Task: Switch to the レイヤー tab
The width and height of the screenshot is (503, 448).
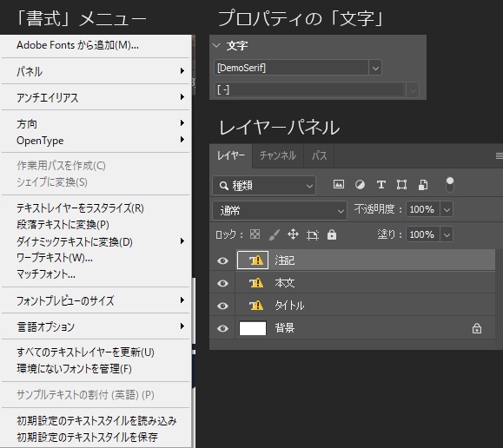Action: [x=231, y=156]
